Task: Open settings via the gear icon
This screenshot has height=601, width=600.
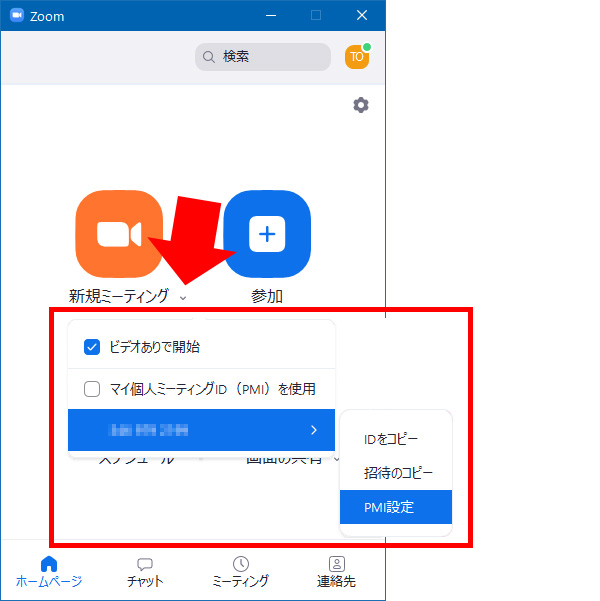Action: coord(361,105)
